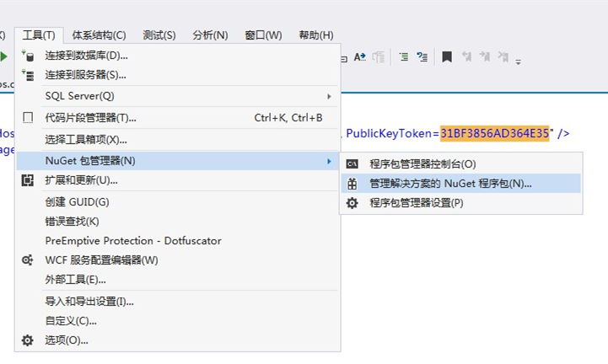
Task: Click the A-arrow word completion icon
Action: tap(360, 57)
